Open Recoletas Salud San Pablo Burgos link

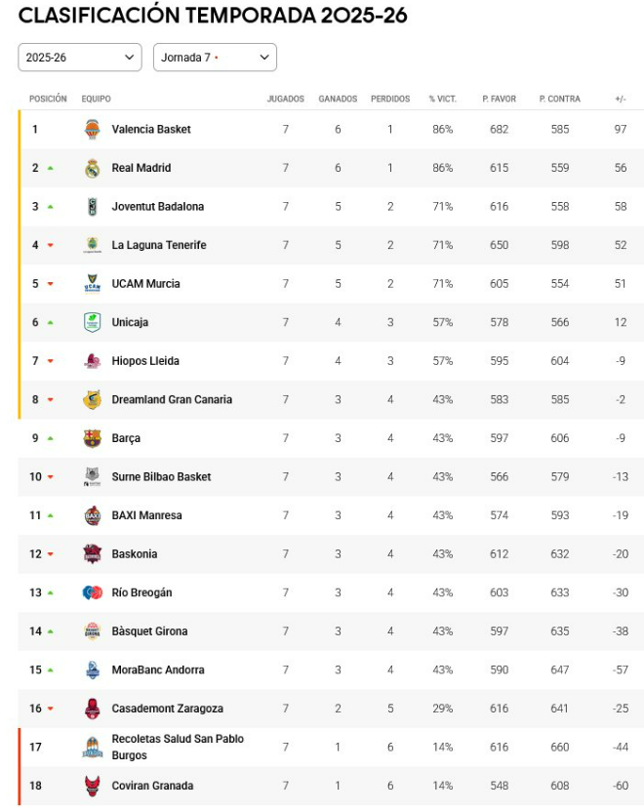point(178,747)
